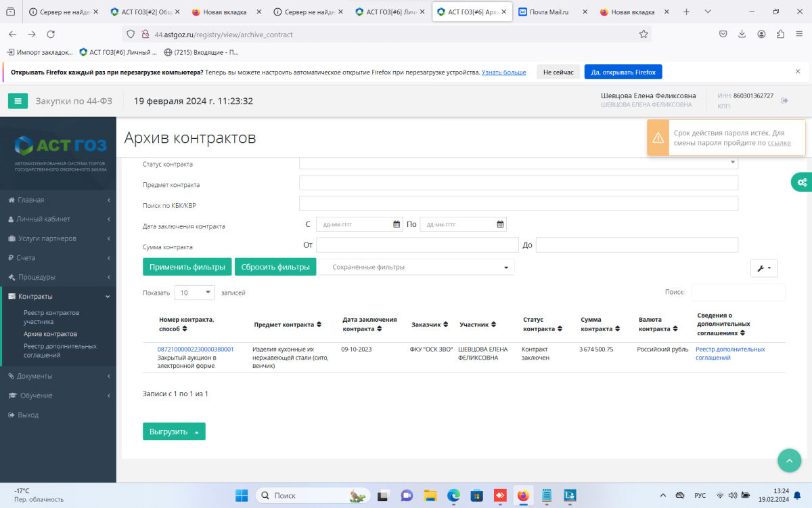812x508 pixels.
Task: Open the Сохранённые фильтры dropdown
Action: [416, 268]
